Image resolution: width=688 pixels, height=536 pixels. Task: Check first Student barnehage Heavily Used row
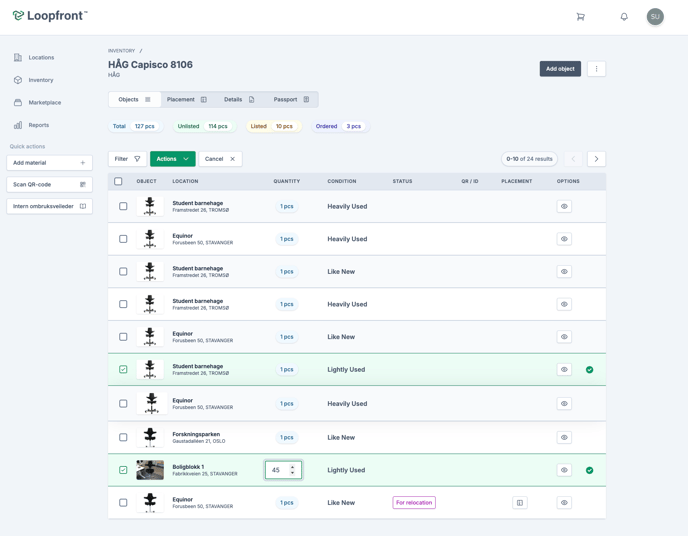pyautogui.click(x=123, y=206)
